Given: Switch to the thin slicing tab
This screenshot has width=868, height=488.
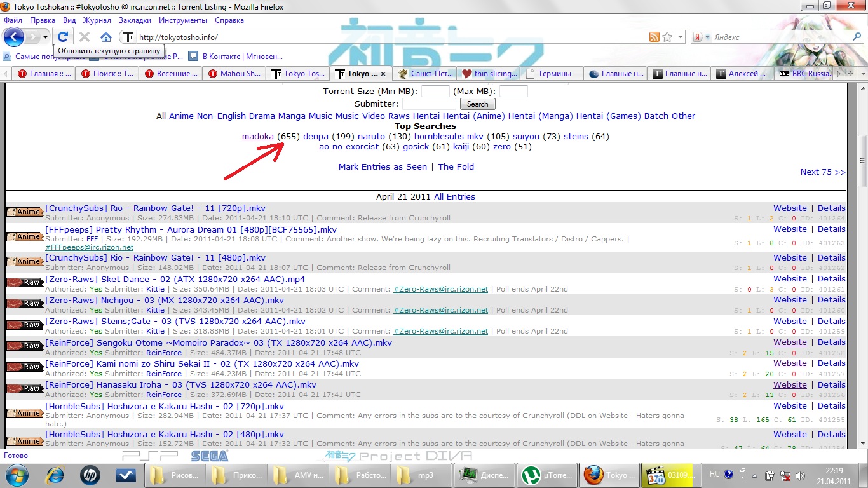Looking at the screenshot, I should point(488,74).
